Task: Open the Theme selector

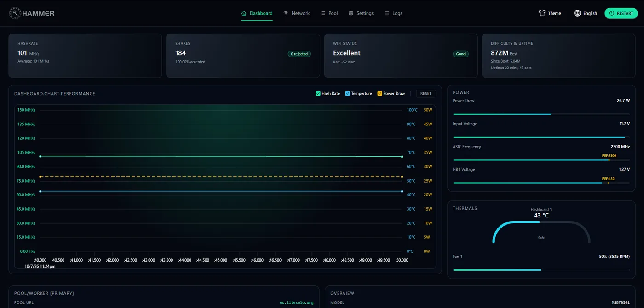Action: [x=550, y=13]
